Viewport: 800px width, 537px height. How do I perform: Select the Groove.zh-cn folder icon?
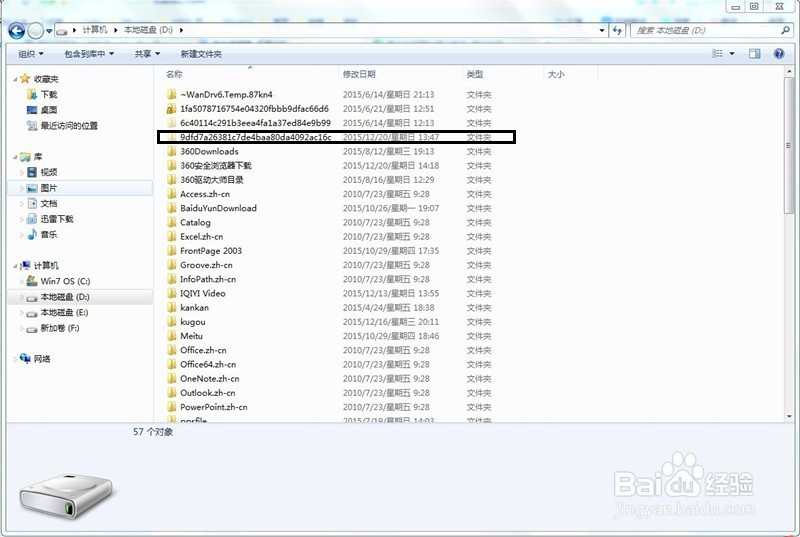171,265
